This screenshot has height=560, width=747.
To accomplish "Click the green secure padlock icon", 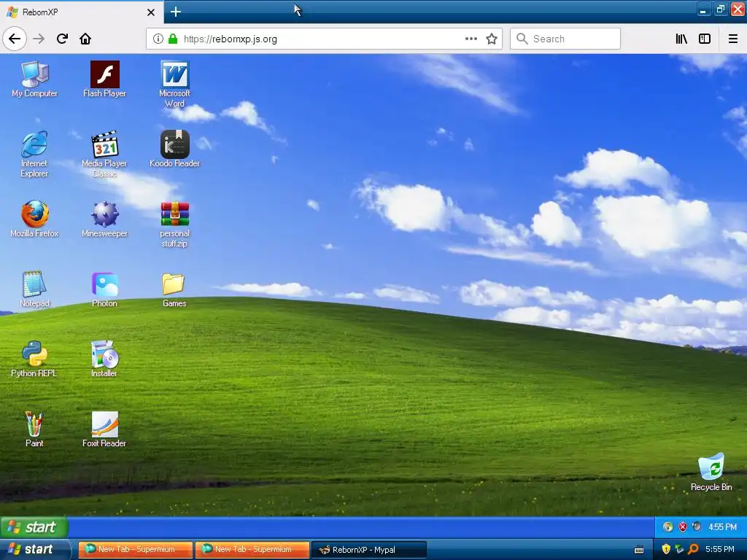I will (x=173, y=39).
